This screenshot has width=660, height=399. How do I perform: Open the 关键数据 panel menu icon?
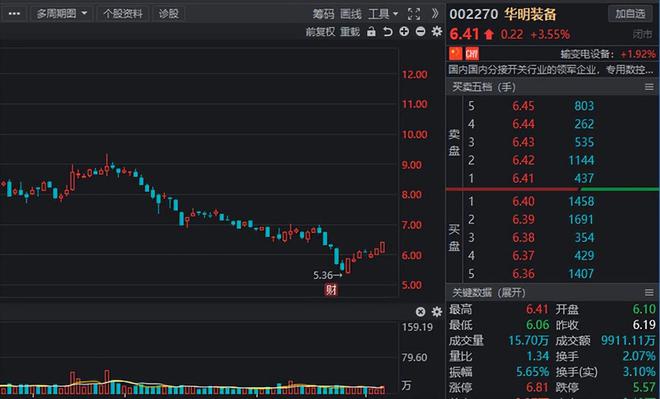click(x=649, y=293)
